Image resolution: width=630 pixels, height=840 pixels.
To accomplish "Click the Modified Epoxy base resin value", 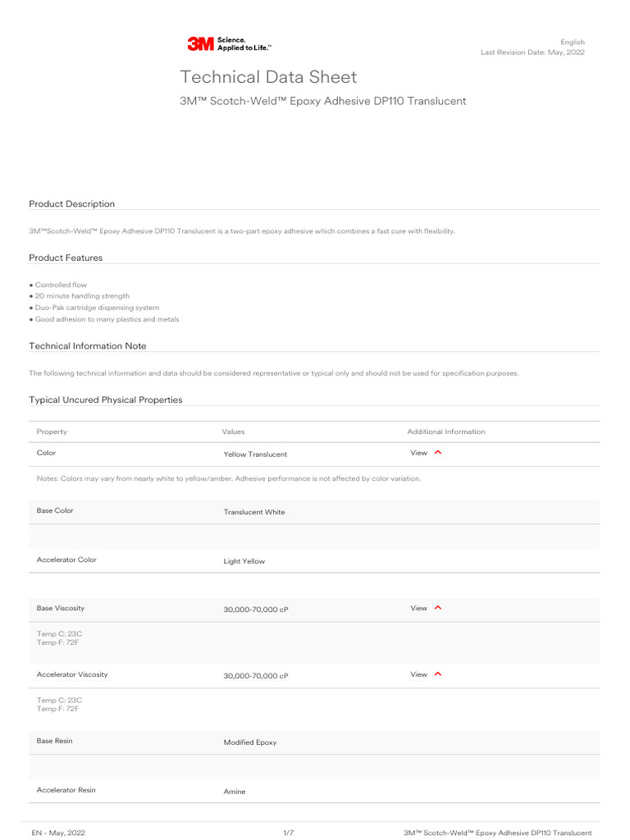I will [250, 742].
